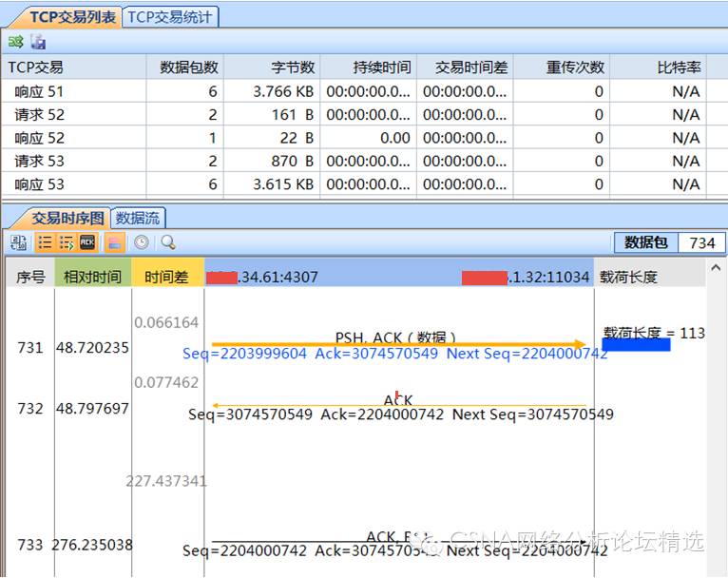Open the TCP交易统计 tab
This screenshot has height=578, width=728.
169,17
